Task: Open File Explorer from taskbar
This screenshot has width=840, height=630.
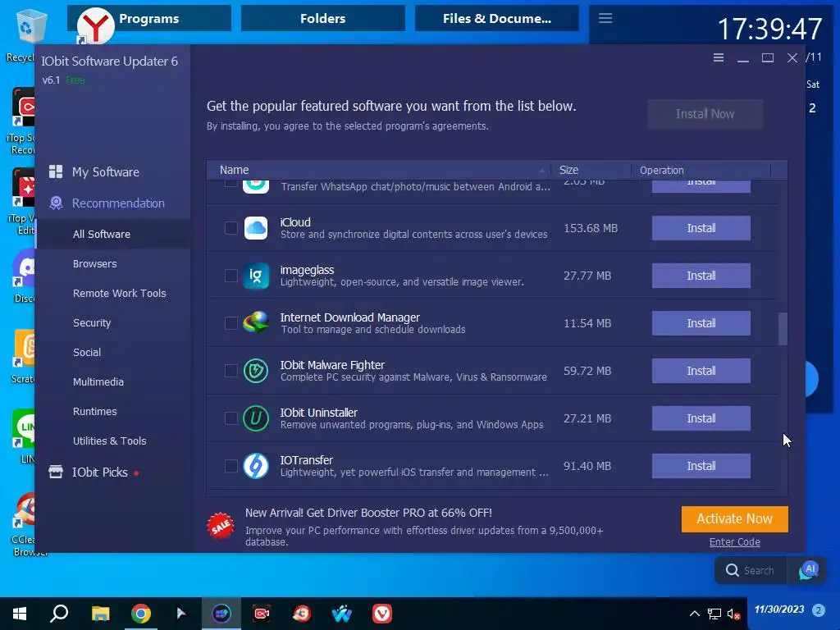Action: point(100,614)
